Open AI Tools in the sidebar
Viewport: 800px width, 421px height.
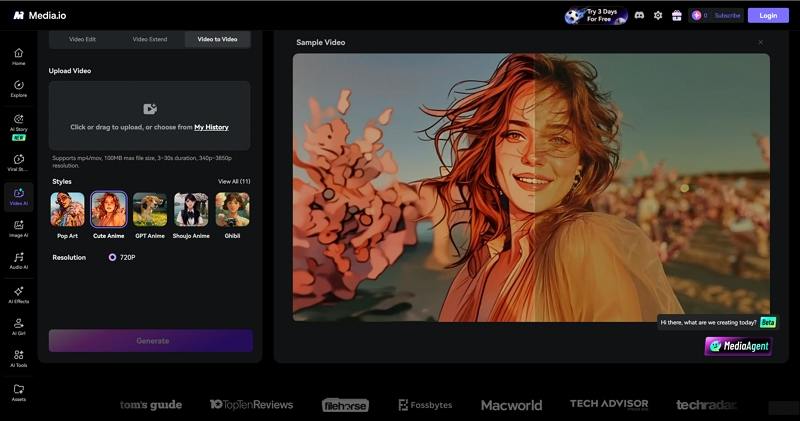18,358
